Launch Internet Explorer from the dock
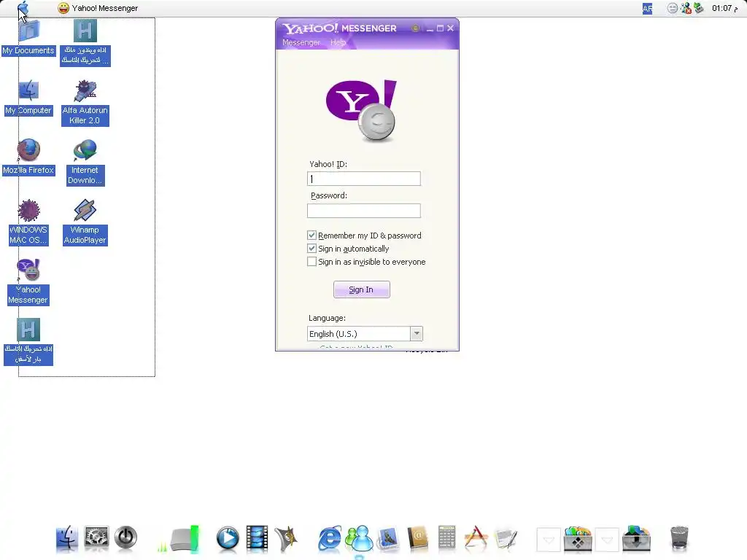This screenshot has width=747, height=560. (x=330, y=539)
